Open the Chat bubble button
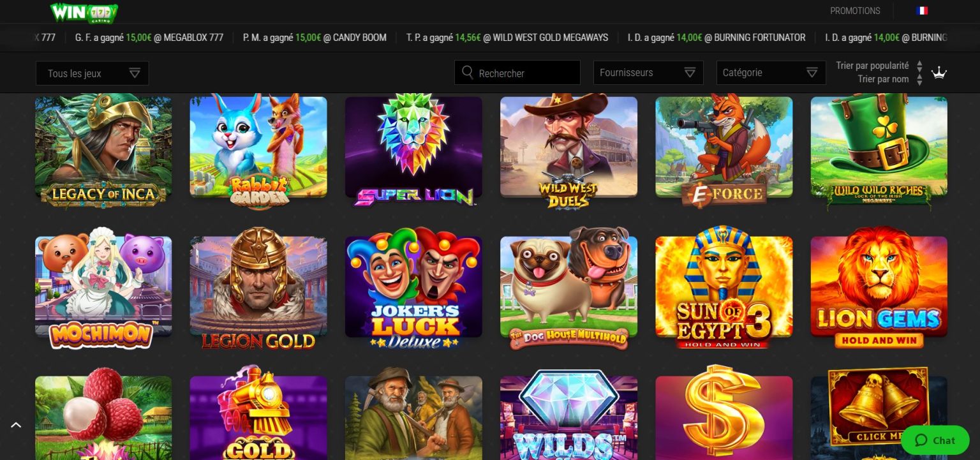 point(935,440)
